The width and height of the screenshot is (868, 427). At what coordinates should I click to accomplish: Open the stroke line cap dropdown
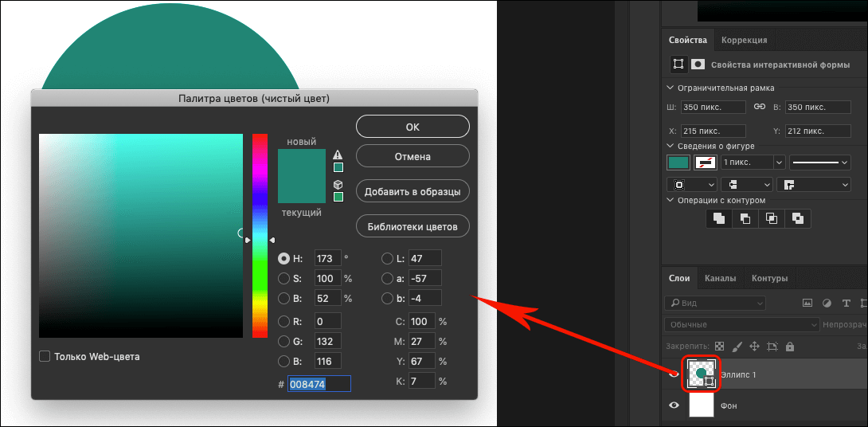coord(747,185)
